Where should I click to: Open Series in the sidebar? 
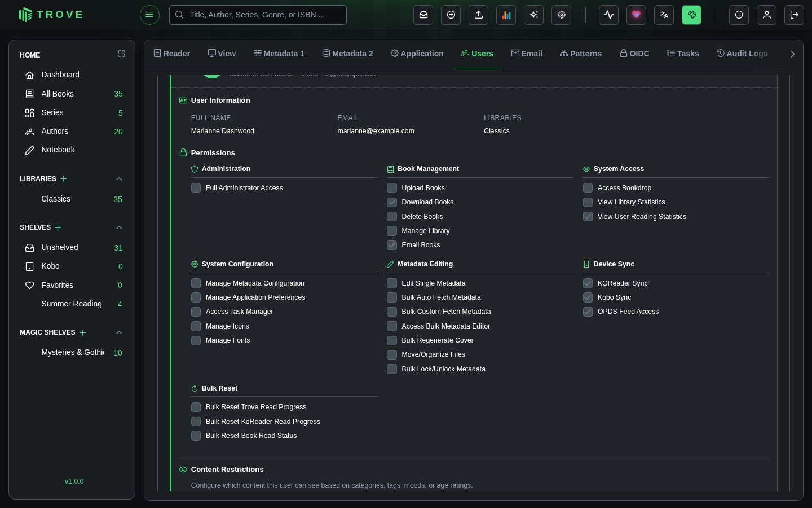coord(72,112)
